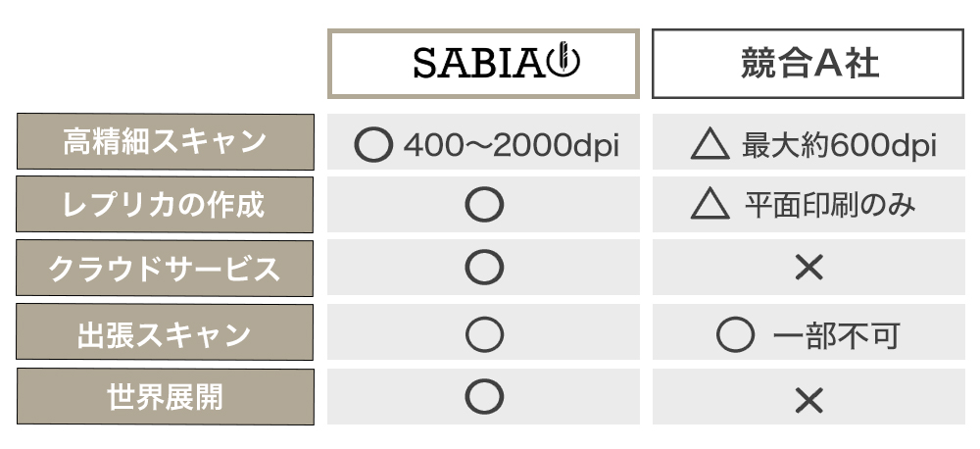
Task: Select the 高精細スキャン row label
Action: tap(165, 142)
